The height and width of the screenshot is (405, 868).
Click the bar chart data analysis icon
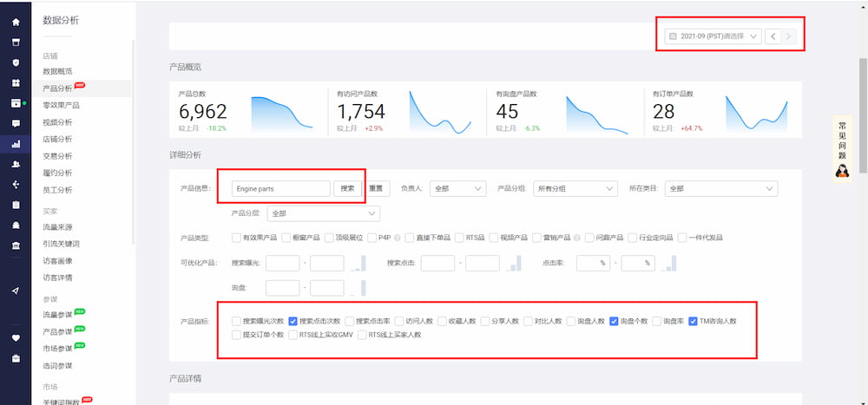click(x=16, y=144)
